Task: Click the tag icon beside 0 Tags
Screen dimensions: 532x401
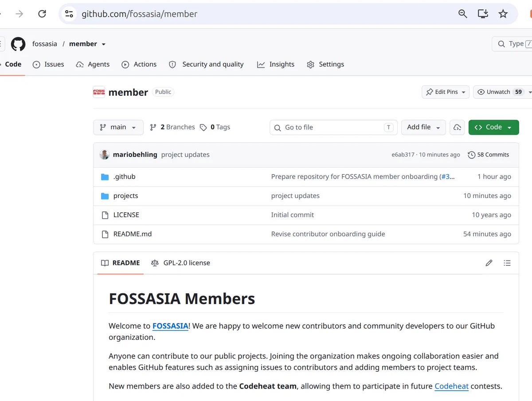Action: [x=203, y=127]
